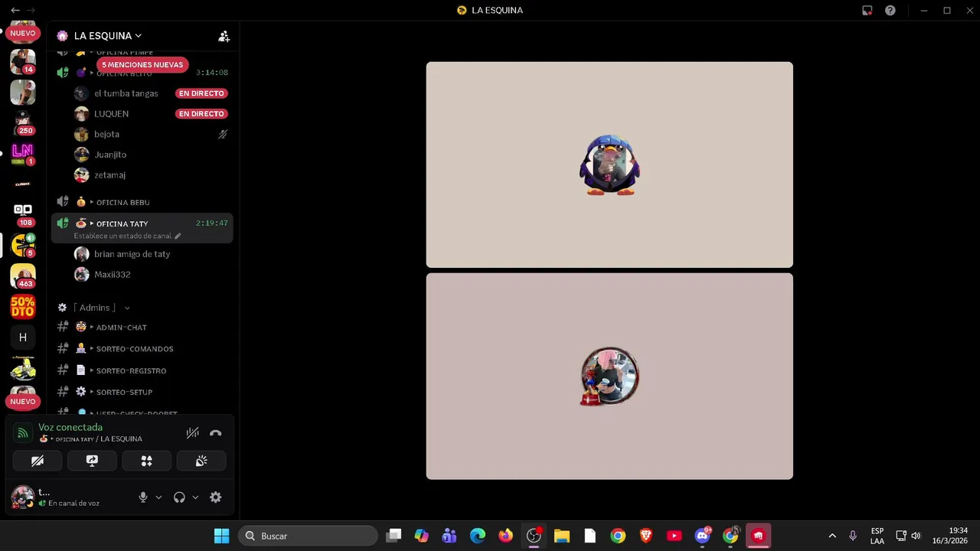Share your screen button

click(92, 461)
